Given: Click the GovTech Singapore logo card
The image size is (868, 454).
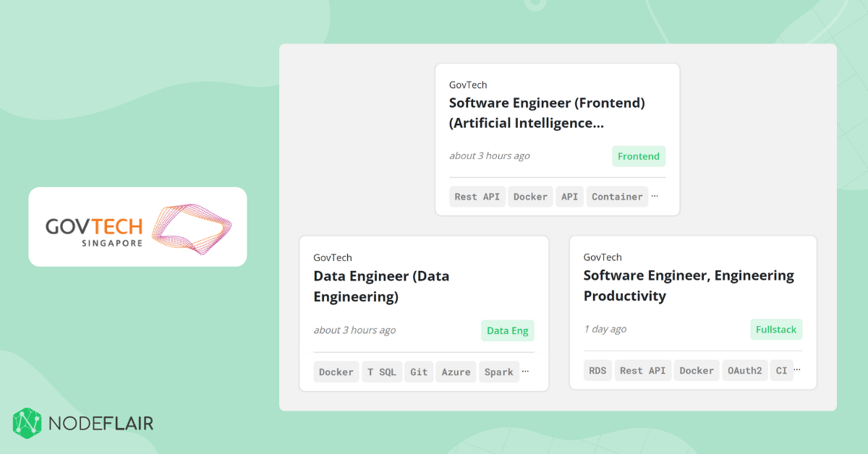Looking at the screenshot, I should [x=137, y=227].
